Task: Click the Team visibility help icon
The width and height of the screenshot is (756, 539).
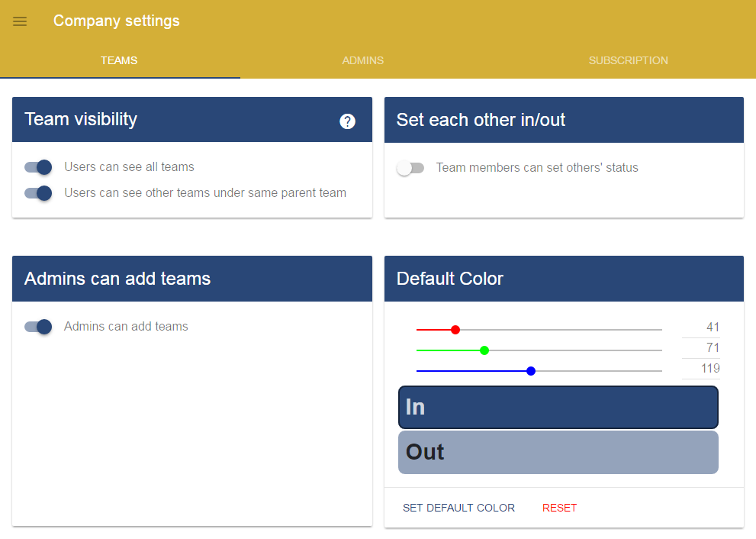Action: [347, 121]
